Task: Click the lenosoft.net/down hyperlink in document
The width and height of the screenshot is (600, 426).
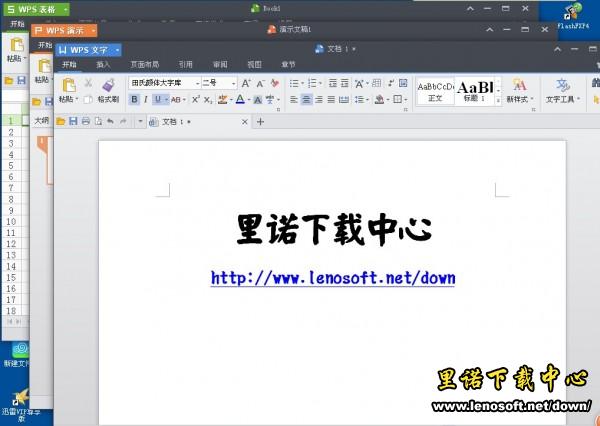Action: pos(333,278)
